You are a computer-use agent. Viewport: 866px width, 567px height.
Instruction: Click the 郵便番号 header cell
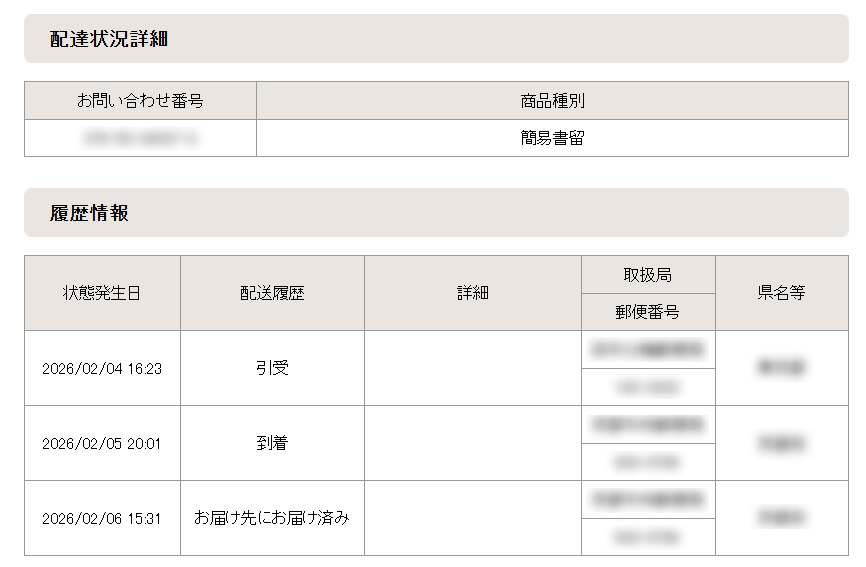coord(648,312)
